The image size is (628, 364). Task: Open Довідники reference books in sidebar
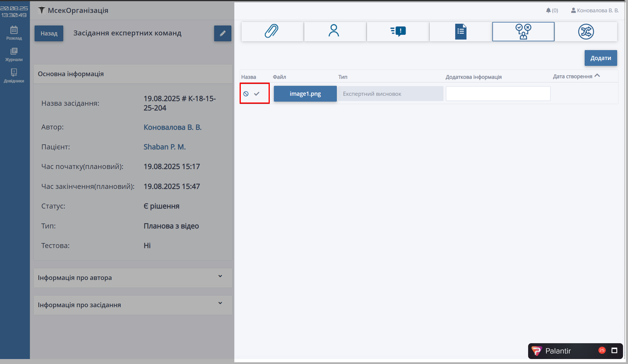pyautogui.click(x=14, y=76)
